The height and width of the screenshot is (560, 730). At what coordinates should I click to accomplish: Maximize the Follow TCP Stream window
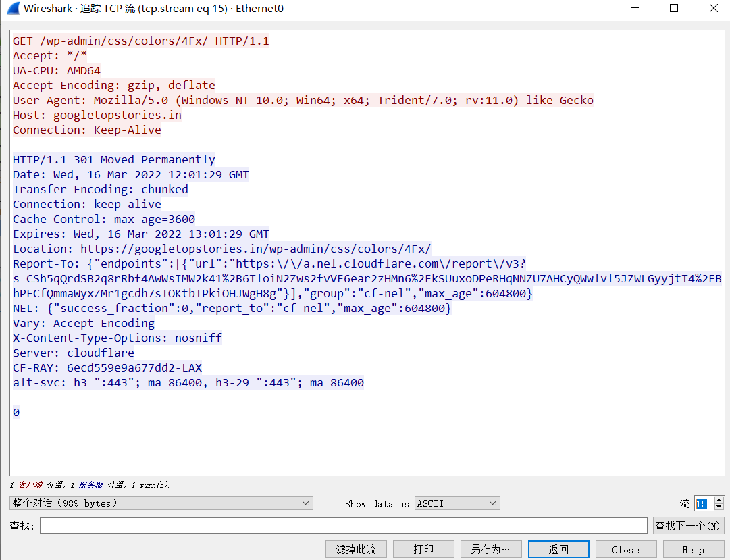pos(673,9)
